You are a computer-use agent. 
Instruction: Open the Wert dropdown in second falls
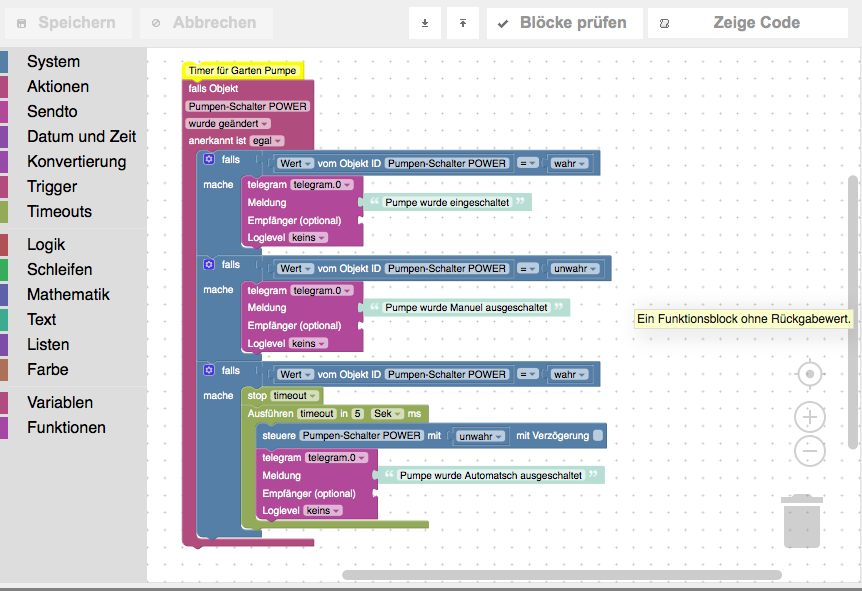(x=295, y=269)
